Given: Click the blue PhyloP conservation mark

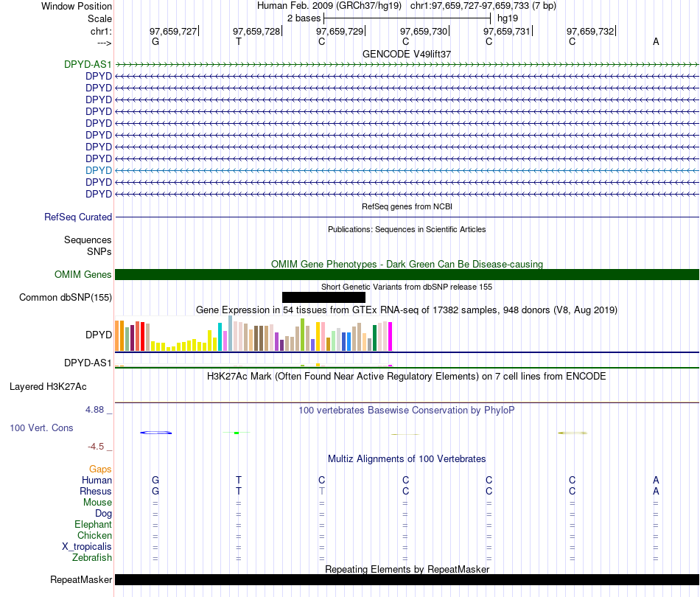Looking at the screenshot, I should tap(155, 433).
